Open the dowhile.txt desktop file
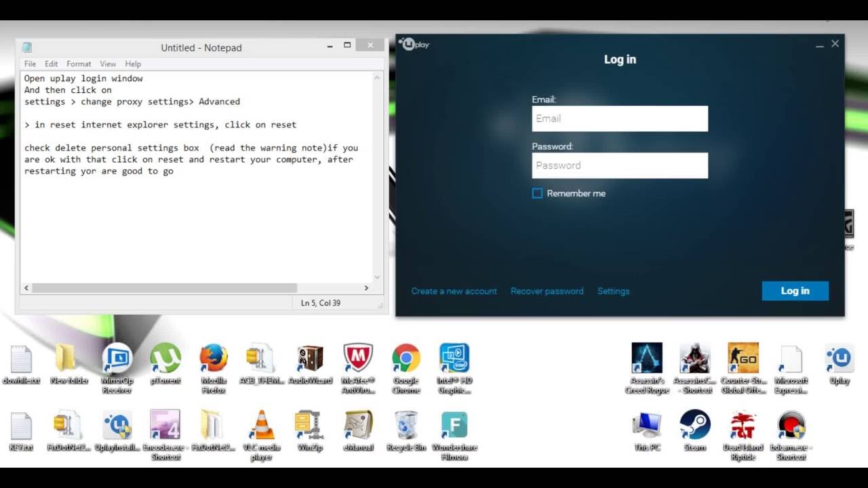Screen dimensions: 868x488 21,365
